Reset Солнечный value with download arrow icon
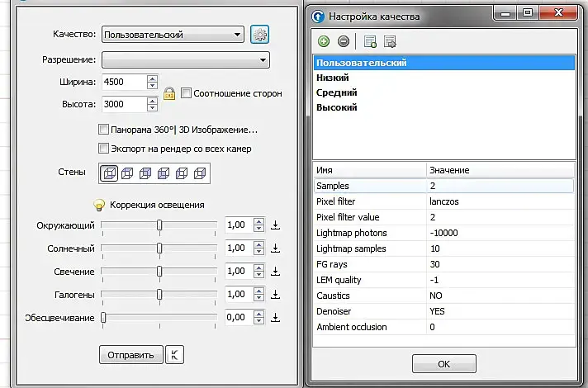This screenshot has width=588, height=388. pos(276,248)
